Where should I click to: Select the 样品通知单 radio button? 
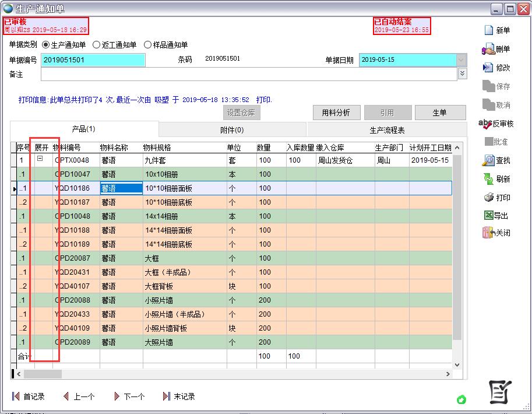(x=147, y=45)
